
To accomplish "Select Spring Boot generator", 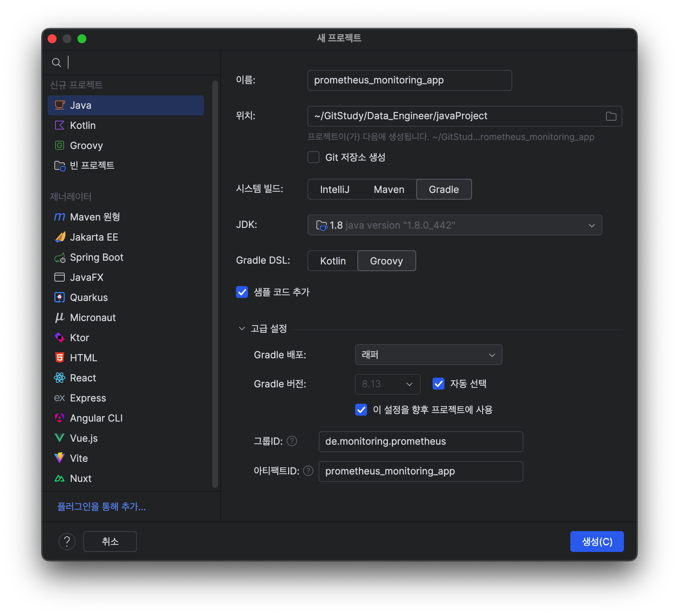I will (x=126, y=257).
